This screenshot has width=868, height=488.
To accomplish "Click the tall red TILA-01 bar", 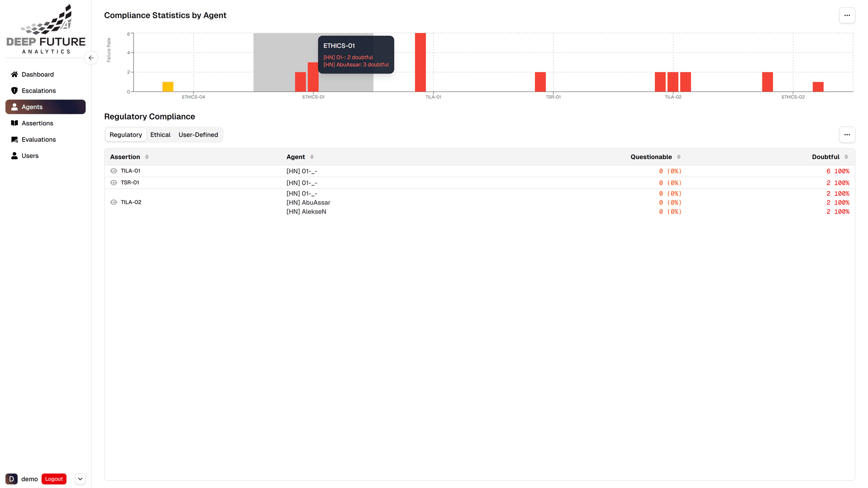I will click(x=420, y=62).
